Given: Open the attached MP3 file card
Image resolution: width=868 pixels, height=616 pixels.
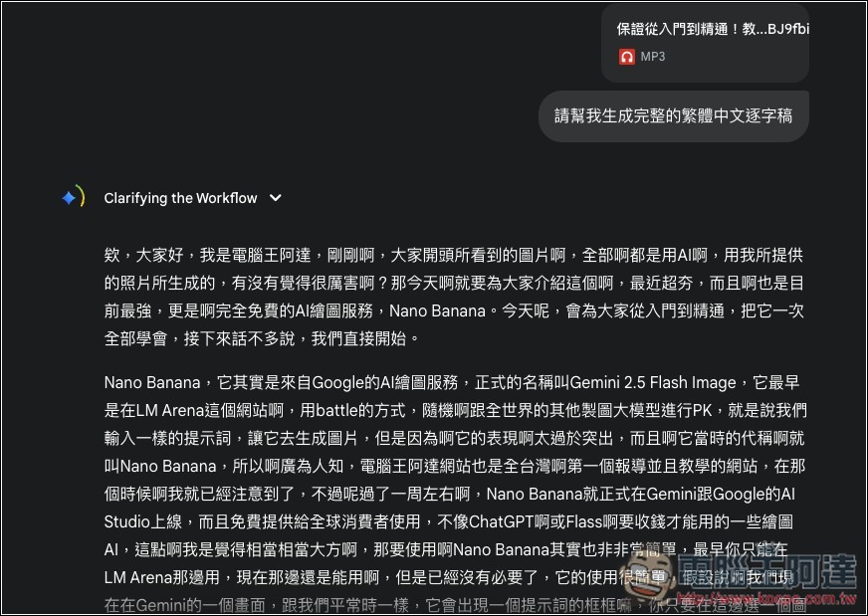Looking at the screenshot, I should [705, 43].
